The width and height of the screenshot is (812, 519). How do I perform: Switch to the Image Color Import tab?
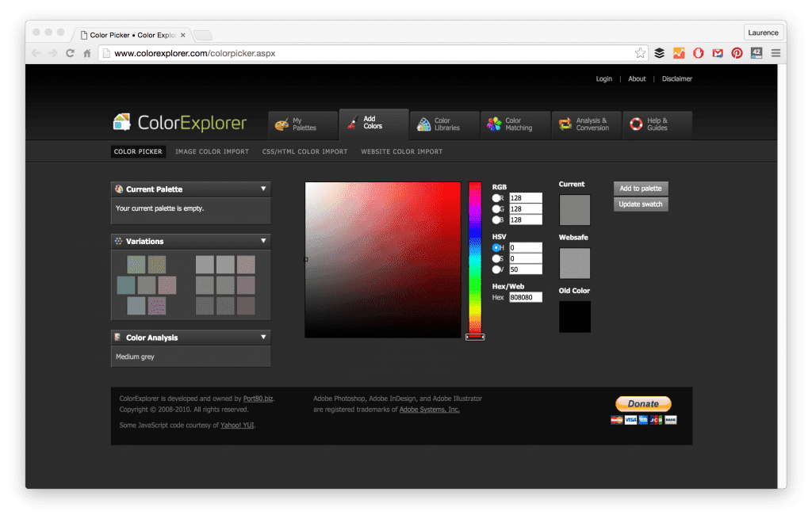point(212,151)
